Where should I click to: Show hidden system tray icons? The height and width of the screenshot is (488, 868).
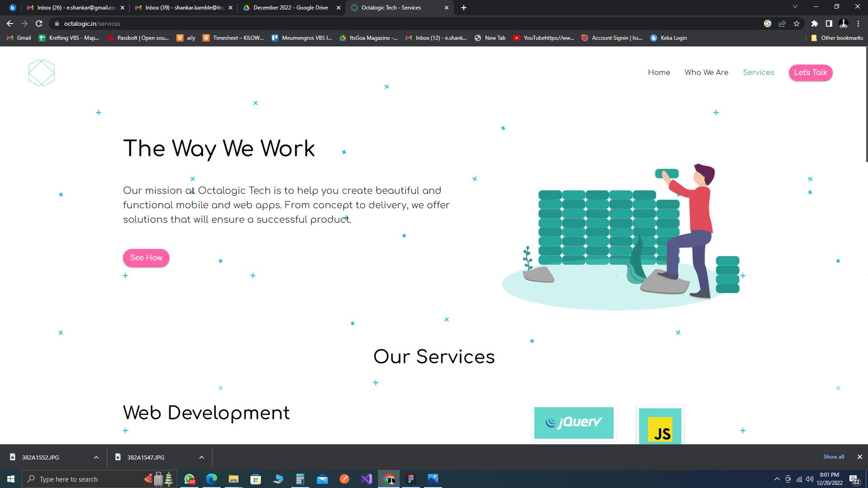click(x=777, y=479)
